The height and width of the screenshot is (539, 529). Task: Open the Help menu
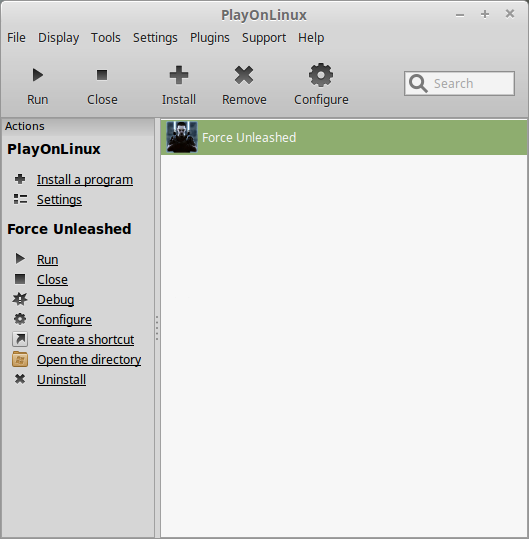point(311,37)
